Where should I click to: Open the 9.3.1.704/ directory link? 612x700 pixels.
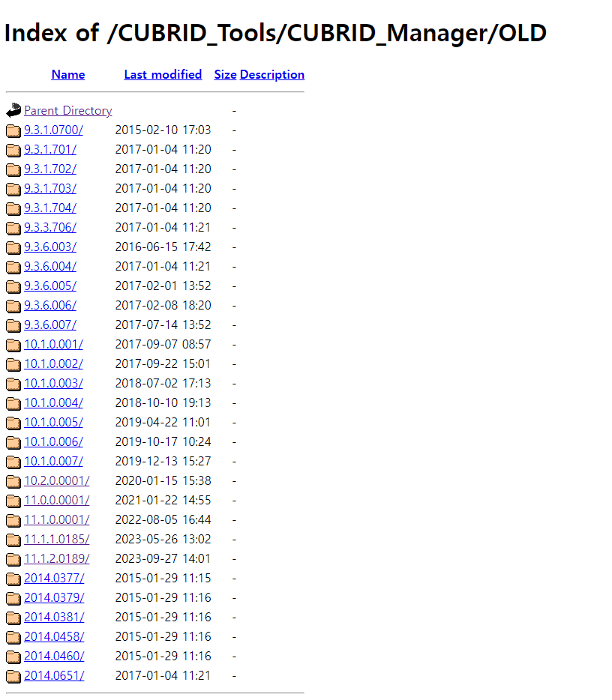[x=50, y=208]
